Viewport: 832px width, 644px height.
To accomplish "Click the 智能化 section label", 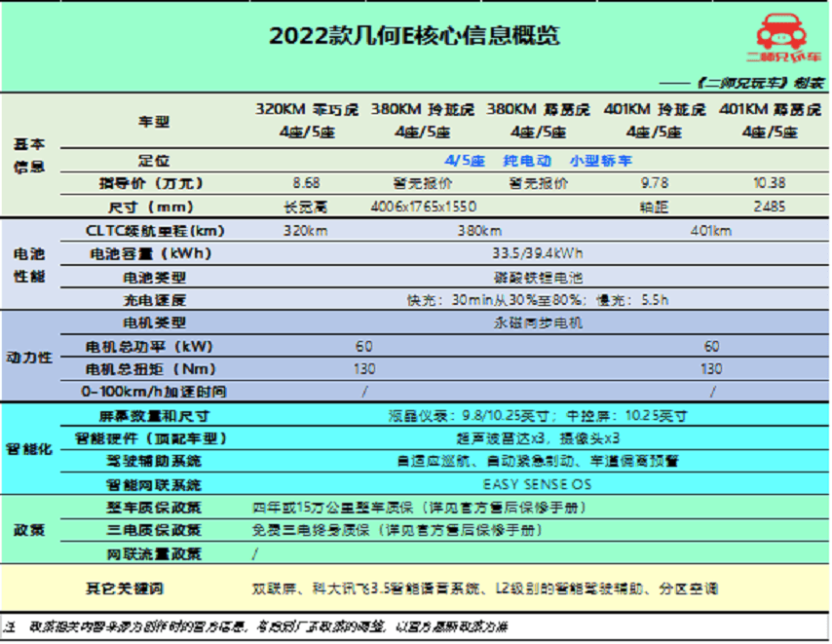I will [29, 449].
